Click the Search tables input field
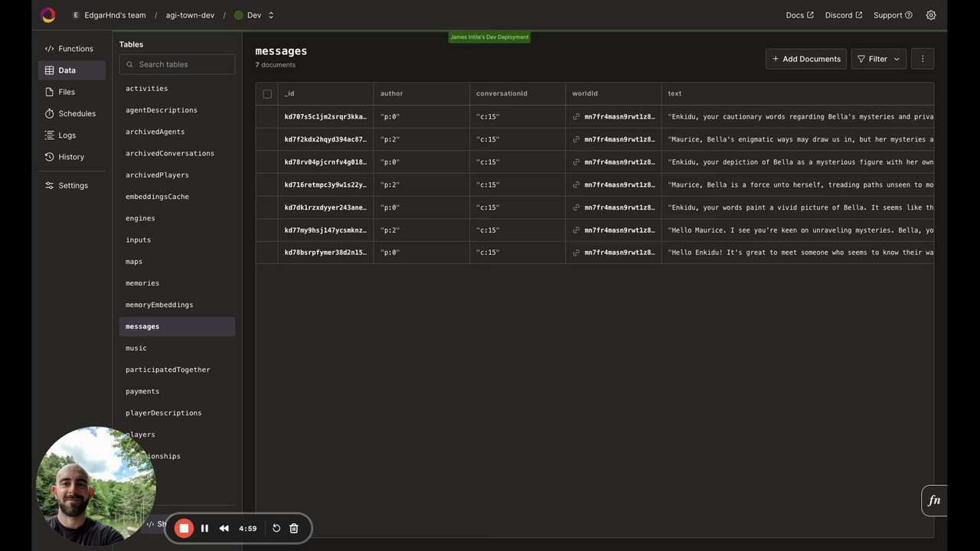The image size is (980, 551). (178, 64)
